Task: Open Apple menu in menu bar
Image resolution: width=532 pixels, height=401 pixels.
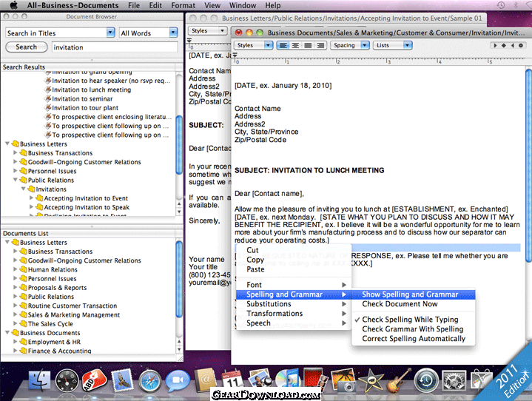Action: point(13,5)
